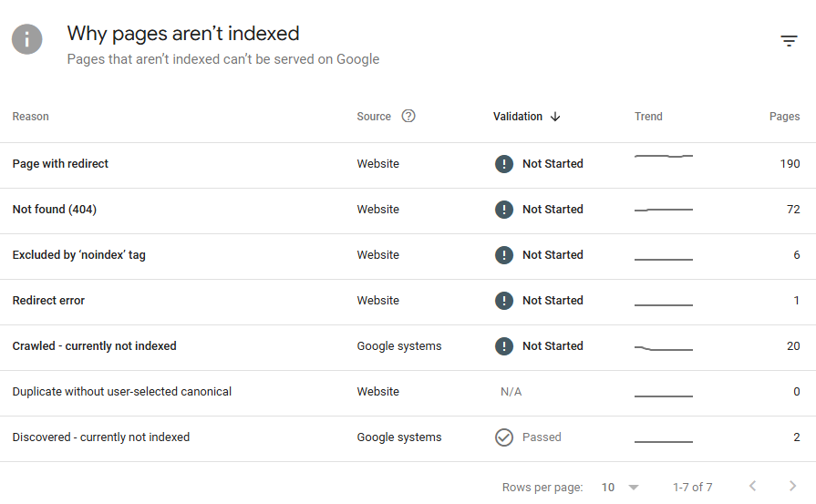
Task: Open Crawled - currently not indexed row
Action: click(x=95, y=346)
